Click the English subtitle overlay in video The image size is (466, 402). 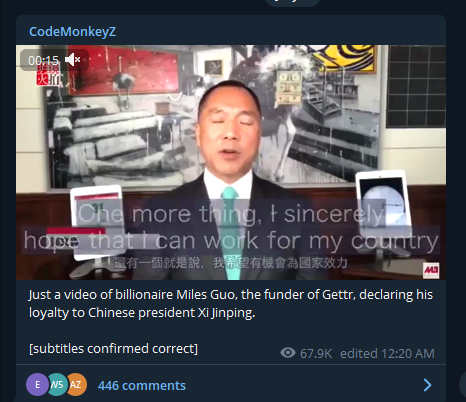(231, 227)
